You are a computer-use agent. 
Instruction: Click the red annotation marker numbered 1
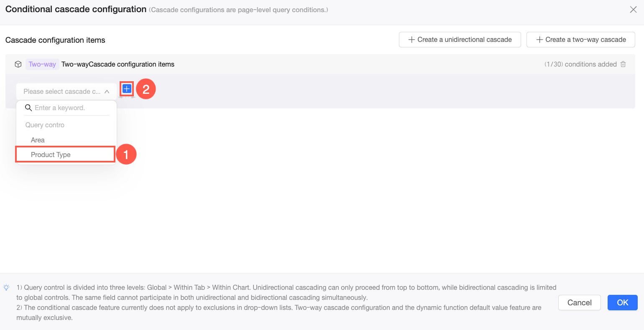click(x=126, y=154)
